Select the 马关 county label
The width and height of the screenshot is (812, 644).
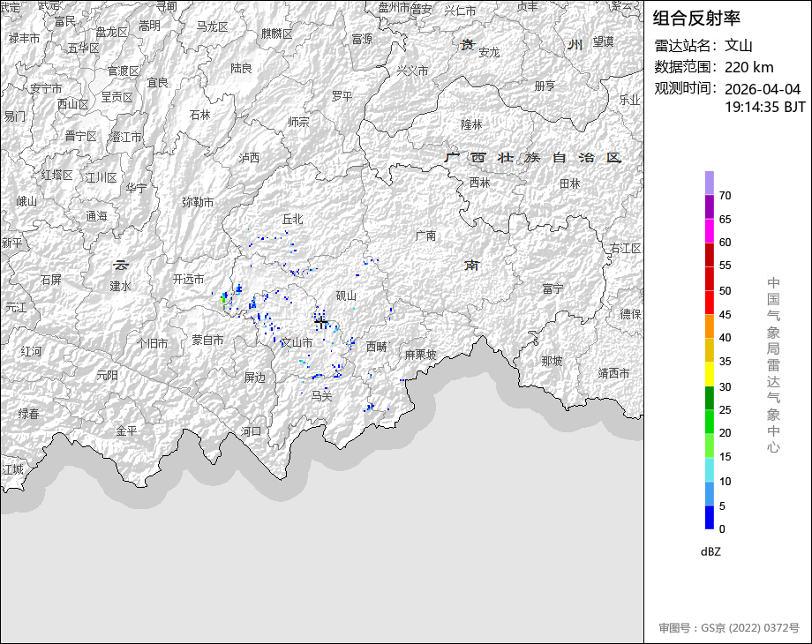click(x=321, y=397)
